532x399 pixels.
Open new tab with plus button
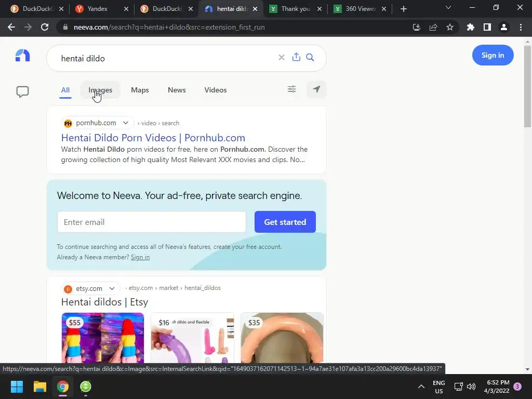[x=403, y=9]
